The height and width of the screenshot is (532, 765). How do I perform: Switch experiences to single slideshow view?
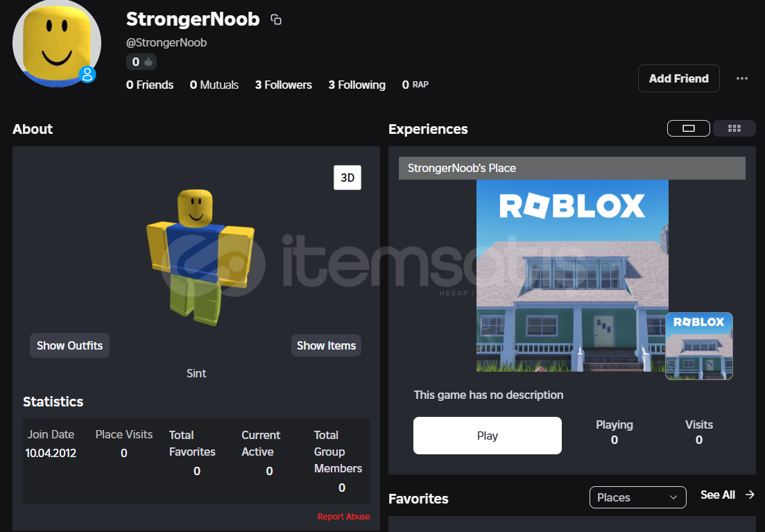689,128
